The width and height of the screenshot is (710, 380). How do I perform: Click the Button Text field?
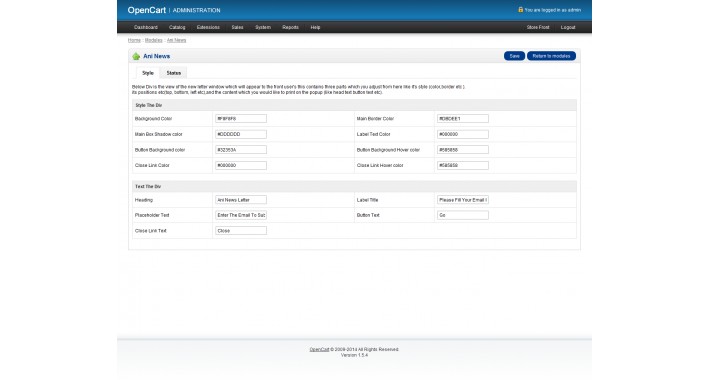pyautogui.click(x=463, y=215)
